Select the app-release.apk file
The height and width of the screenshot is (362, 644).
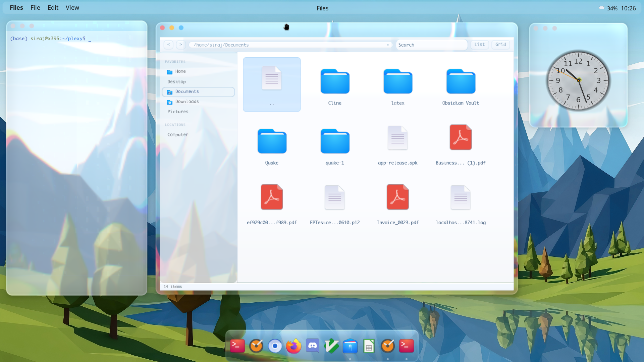coord(397,138)
